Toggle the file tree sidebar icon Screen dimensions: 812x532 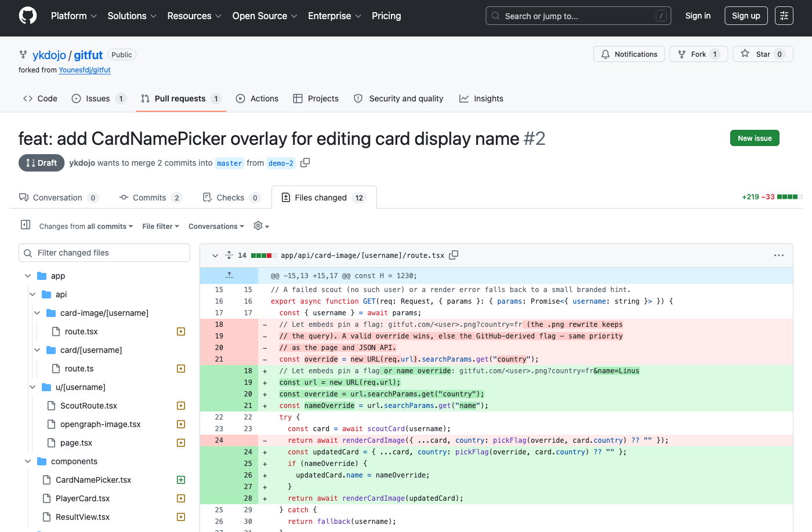point(26,225)
